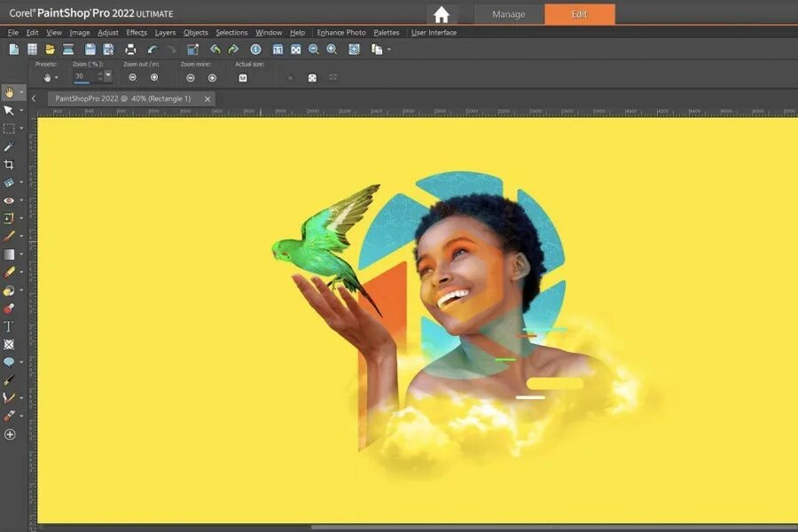Click the Open file folder icon

50,50
